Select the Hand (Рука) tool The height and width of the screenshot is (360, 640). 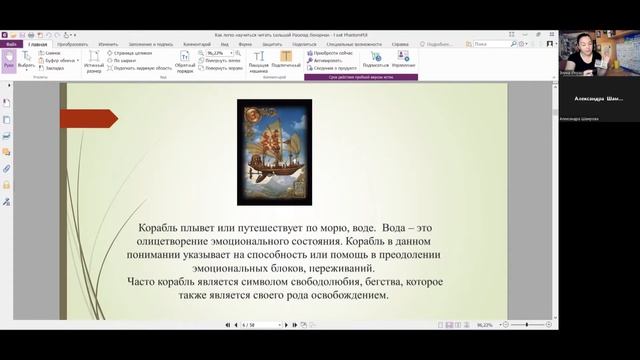pyautogui.click(x=9, y=61)
